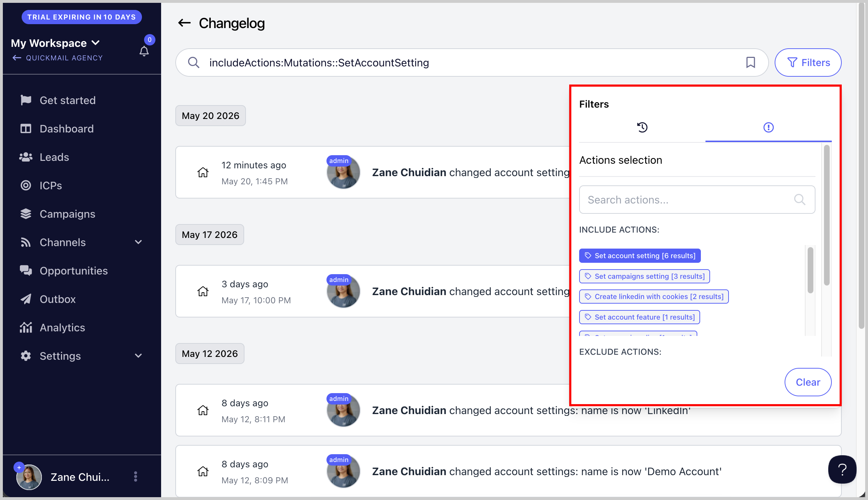This screenshot has height=500, width=868.
Task: Click Zane Chui... profile avatar
Action: click(29, 477)
